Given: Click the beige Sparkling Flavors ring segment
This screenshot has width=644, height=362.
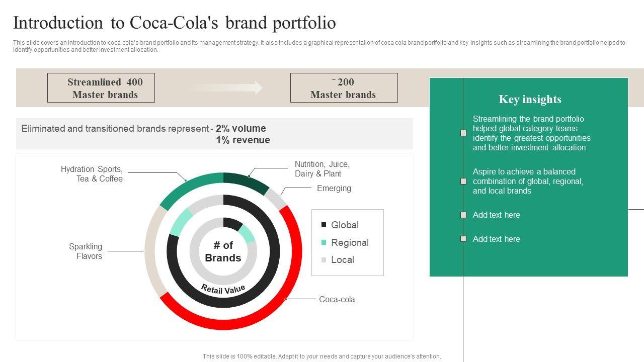Looking at the screenshot, I should pos(151,251).
